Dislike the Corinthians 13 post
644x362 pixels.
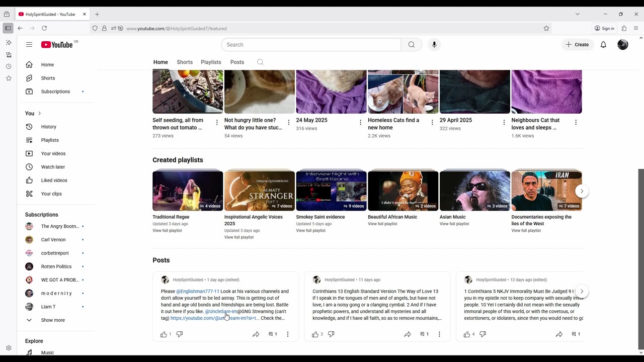tap(331, 334)
